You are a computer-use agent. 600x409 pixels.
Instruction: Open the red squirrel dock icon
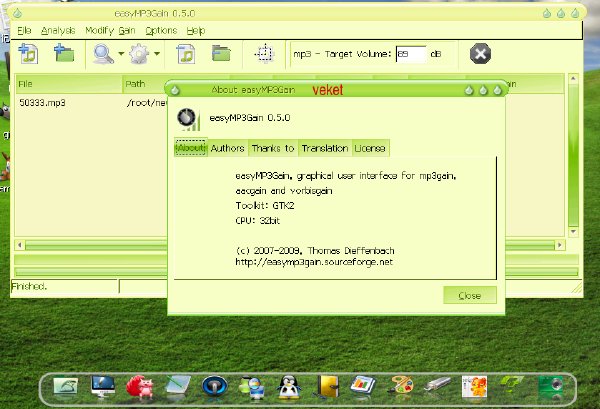point(140,386)
